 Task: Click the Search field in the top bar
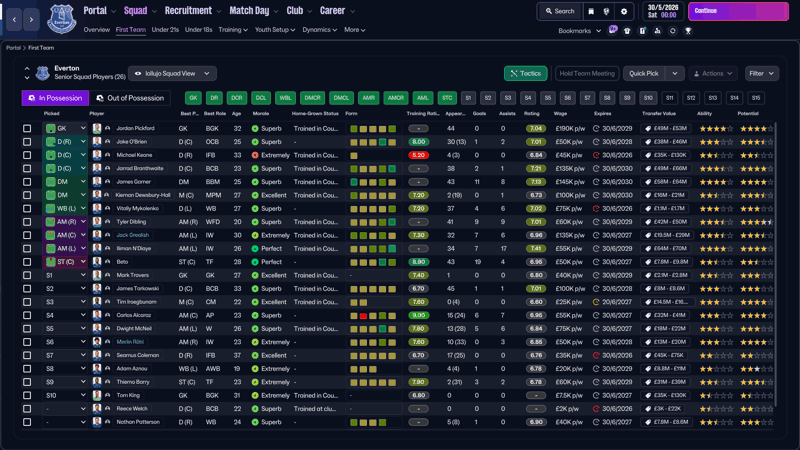[560, 11]
